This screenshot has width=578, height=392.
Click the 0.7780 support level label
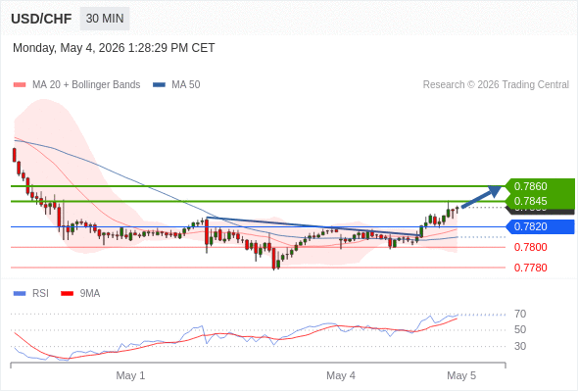coord(530,268)
